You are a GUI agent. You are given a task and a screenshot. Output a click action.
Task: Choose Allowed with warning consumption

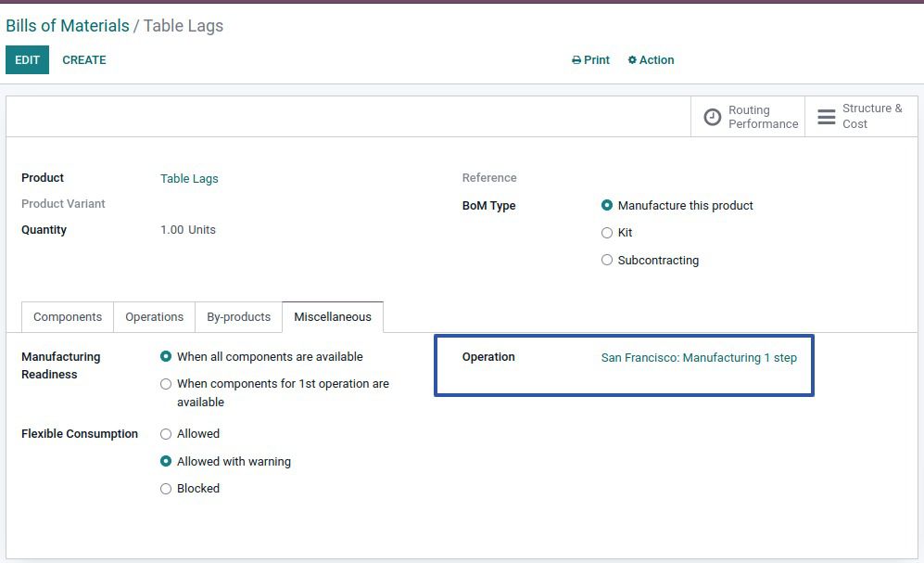(x=166, y=462)
